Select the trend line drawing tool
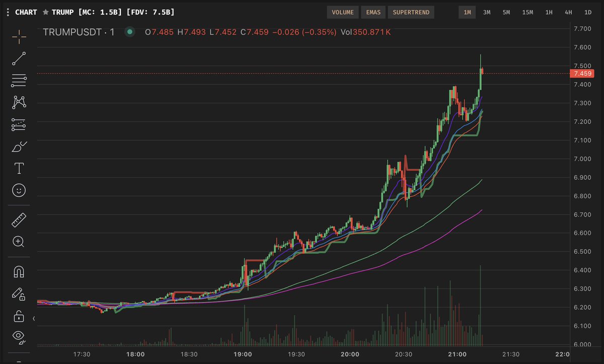The image size is (604, 364). click(x=19, y=58)
